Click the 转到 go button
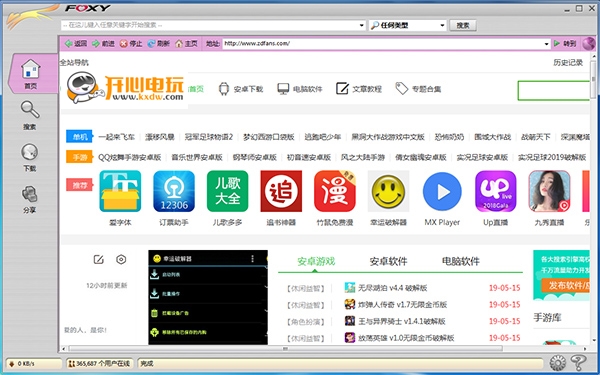The image size is (600, 375). pos(565,44)
